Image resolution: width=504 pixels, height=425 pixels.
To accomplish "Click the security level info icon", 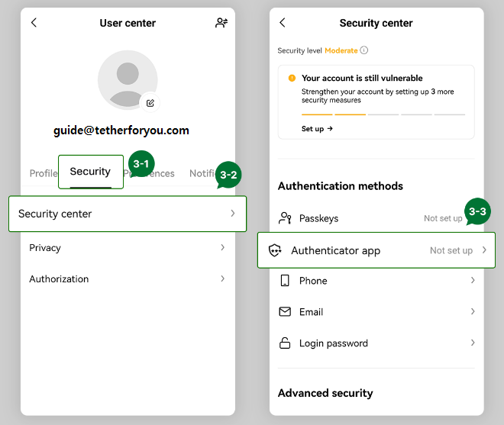I will coord(364,50).
